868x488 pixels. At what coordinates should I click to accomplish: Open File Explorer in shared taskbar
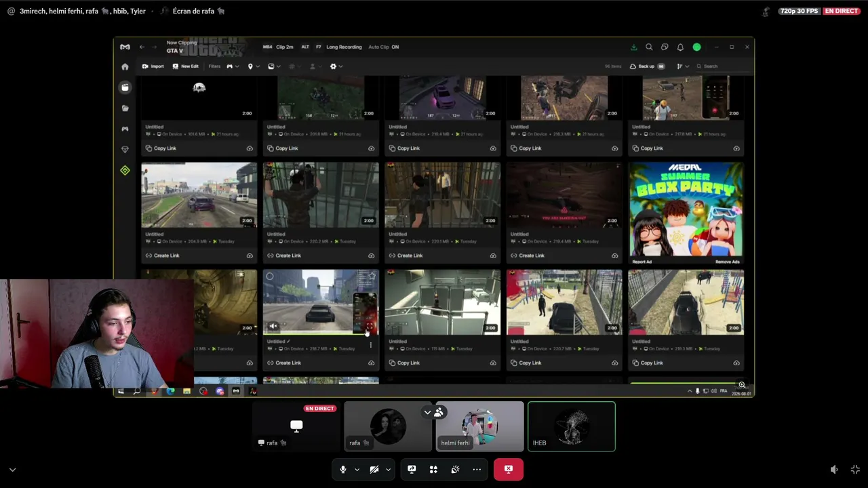click(186, 391)
